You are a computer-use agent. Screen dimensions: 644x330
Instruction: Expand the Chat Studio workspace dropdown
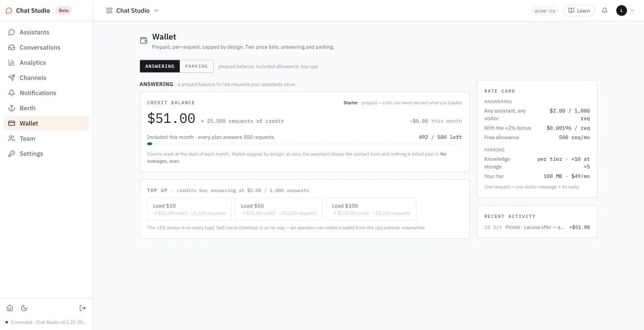pos(132,11)
